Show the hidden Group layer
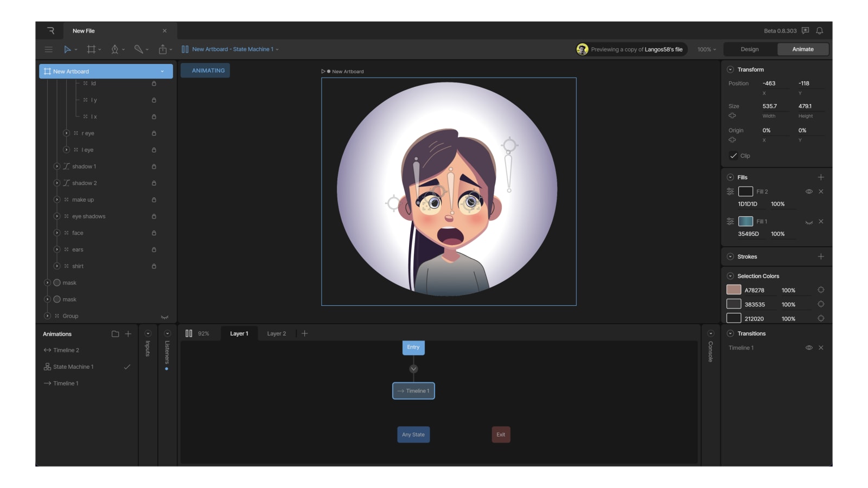The width and height of the screenshot is (868, 488). pos(164,317)
